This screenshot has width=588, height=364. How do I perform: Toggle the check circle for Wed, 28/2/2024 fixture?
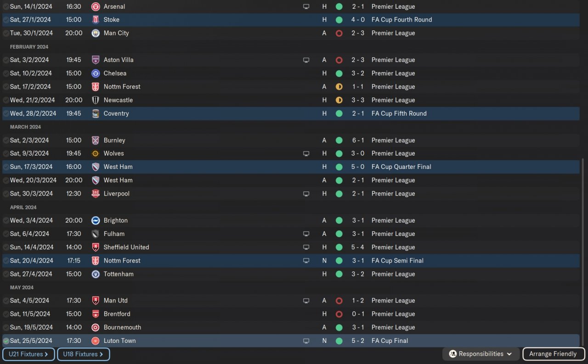click(6, 114)
